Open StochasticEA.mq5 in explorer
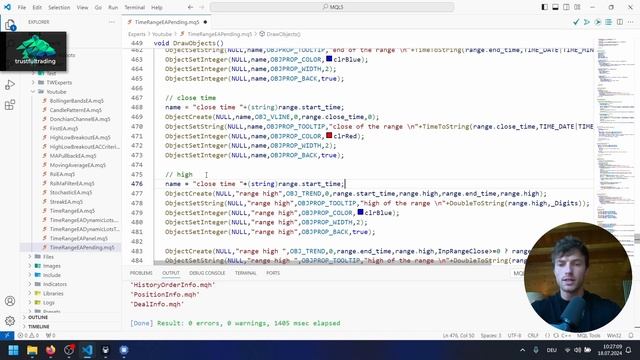Viewport: 640px width, 360px height. tap(71, 192)
